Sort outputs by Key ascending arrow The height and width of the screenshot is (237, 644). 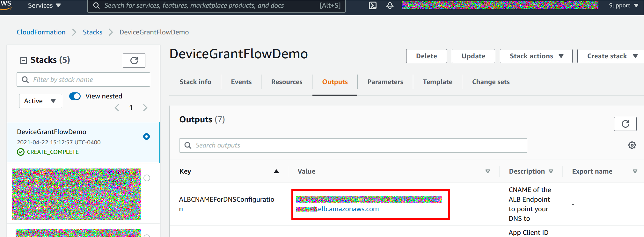click(x=276, y=171)
